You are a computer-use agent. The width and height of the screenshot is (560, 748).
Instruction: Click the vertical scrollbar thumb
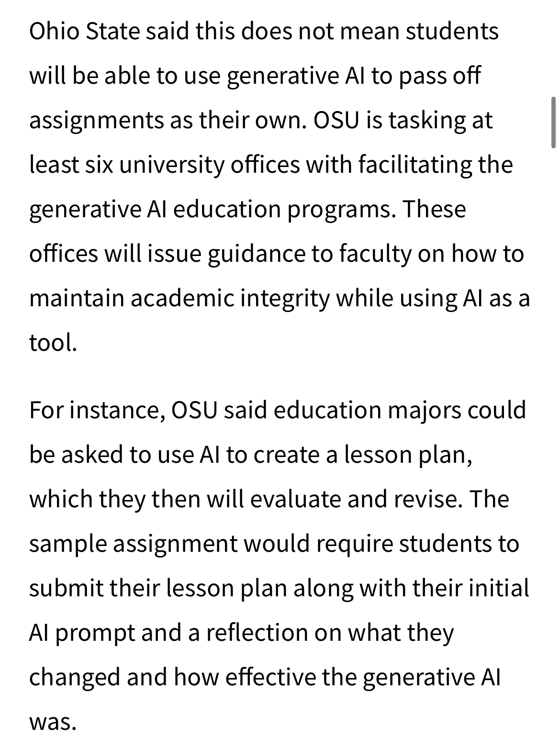pyautogui.click(x=554, y=122)
